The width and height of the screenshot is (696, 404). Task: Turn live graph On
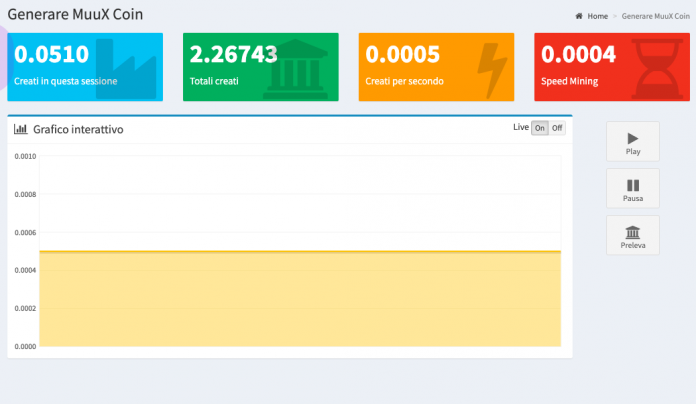coord(540,128)
